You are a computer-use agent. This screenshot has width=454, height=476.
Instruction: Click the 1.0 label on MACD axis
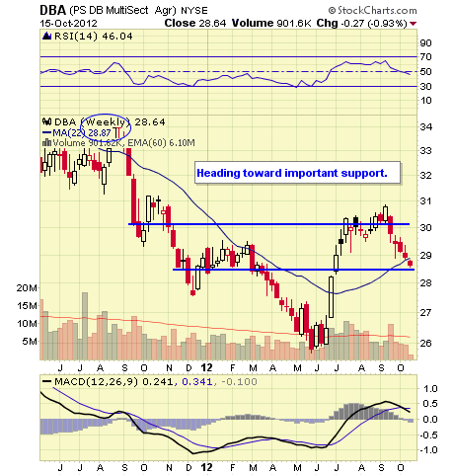pos(430,389)
